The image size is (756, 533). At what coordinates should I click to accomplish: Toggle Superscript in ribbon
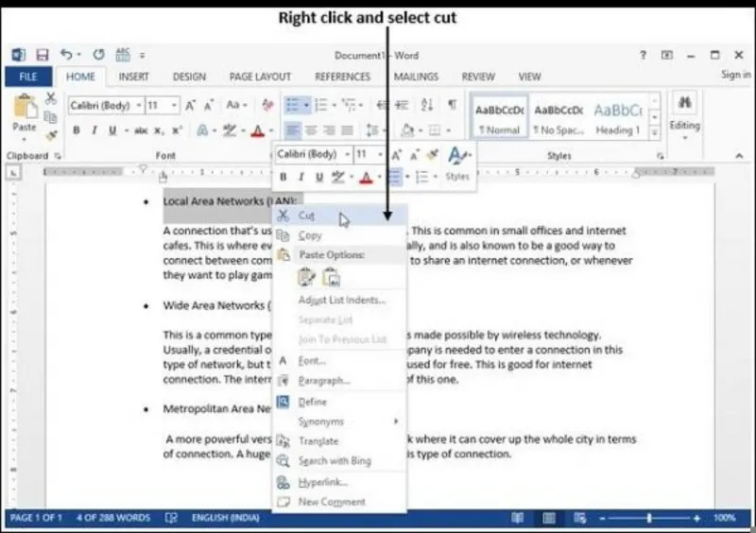tap(177, 130)
